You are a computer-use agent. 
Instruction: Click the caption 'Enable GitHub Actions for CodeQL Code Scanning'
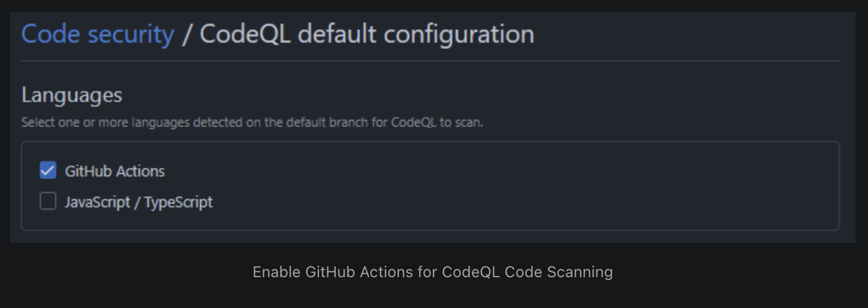[x=433, y=272]
